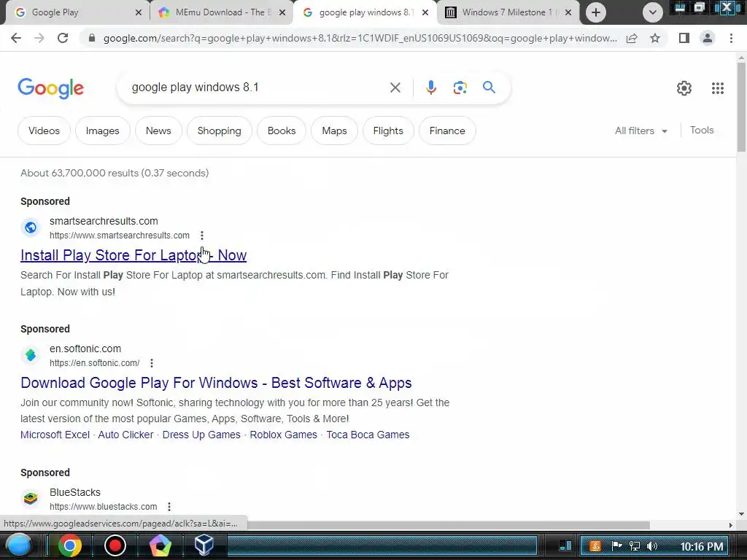747x560 pixels.
Task: Open the Windows Start orb
Action: click(x=19, y=545)
